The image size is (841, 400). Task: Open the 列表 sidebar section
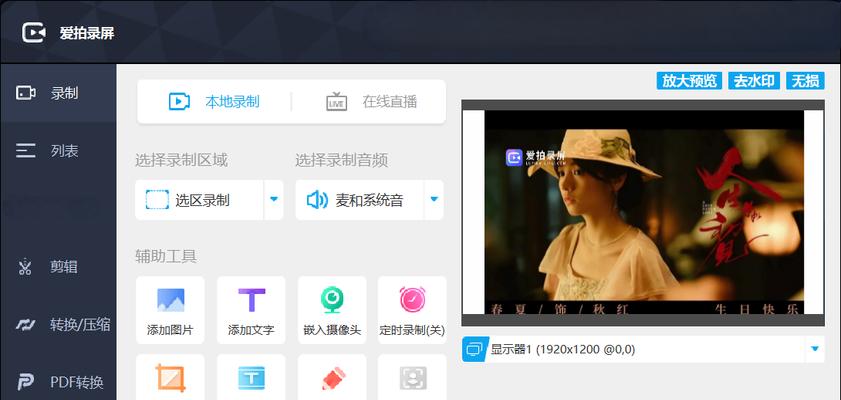click(58, 151)
